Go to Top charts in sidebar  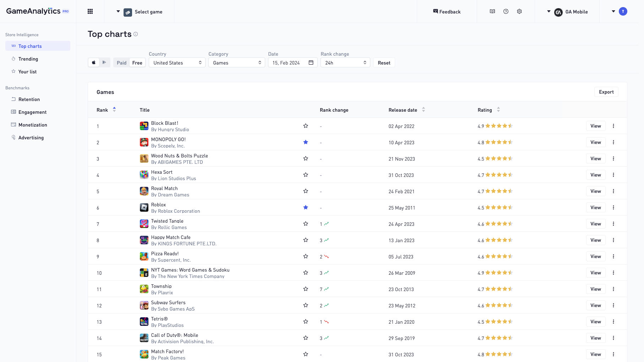point(38,46)
